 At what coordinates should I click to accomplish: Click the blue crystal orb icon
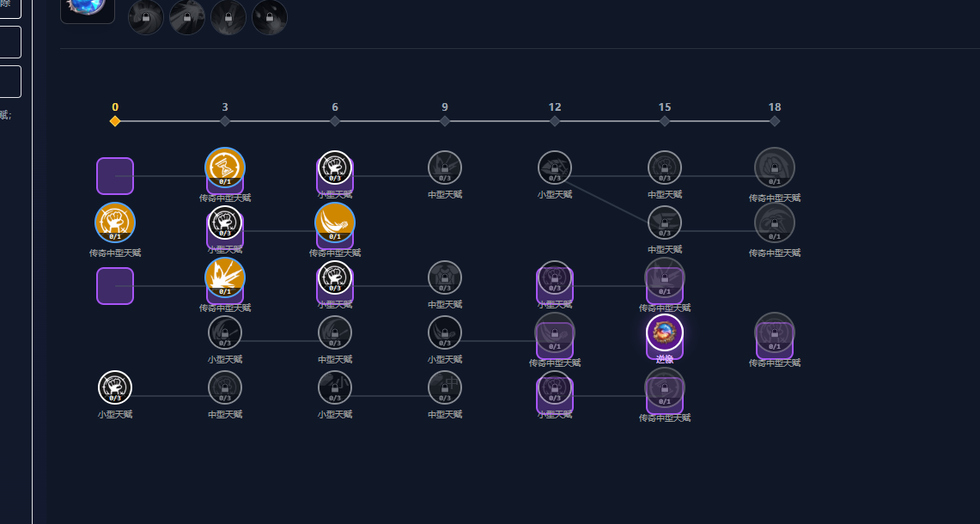coord(88,7)
